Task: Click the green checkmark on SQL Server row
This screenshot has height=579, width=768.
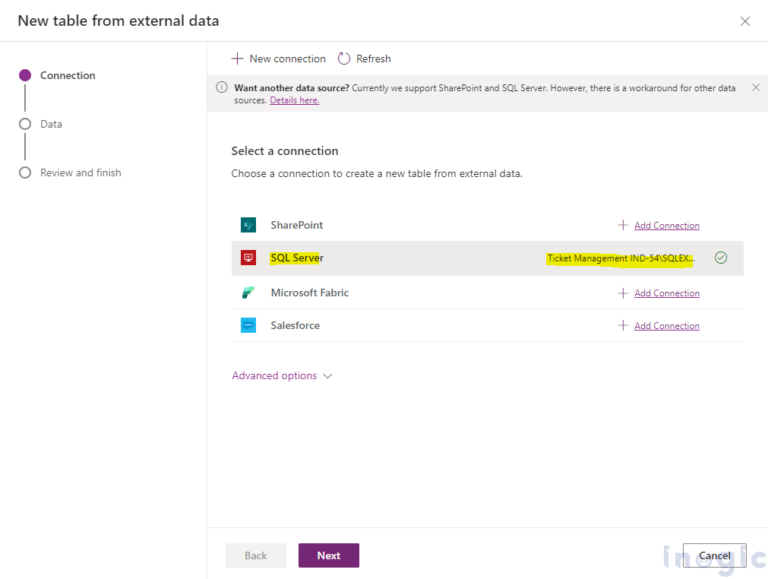Action: click(x=720, y=258)
